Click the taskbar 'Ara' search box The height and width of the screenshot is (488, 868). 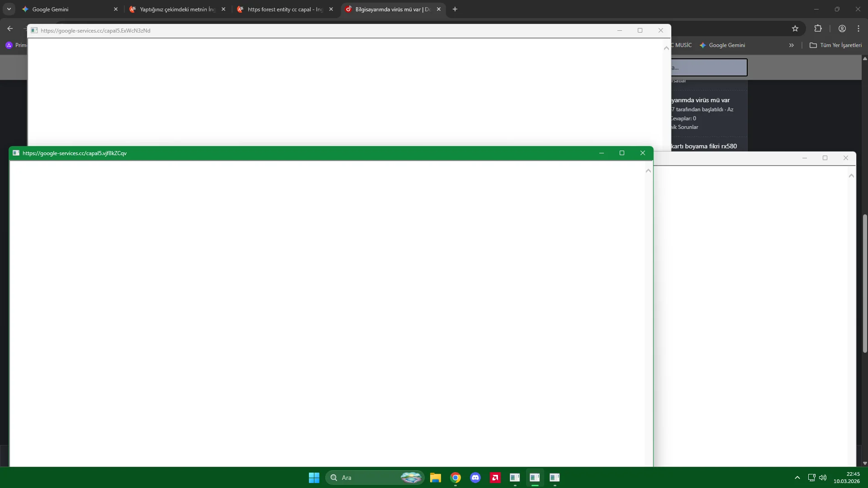click(375, 478)
